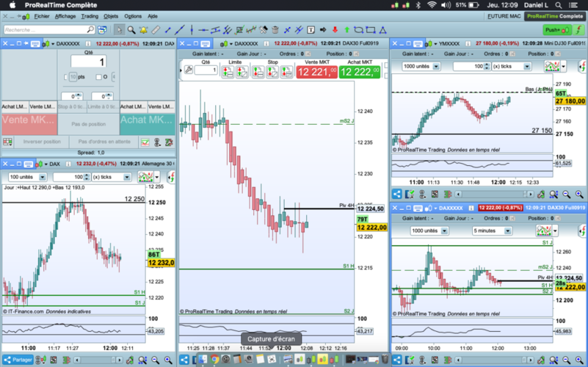This screenshot has height=367, width=588.
Task: Toggle Ordres checkbox in YMXXXX window
Action: click(x=512, y=54)
